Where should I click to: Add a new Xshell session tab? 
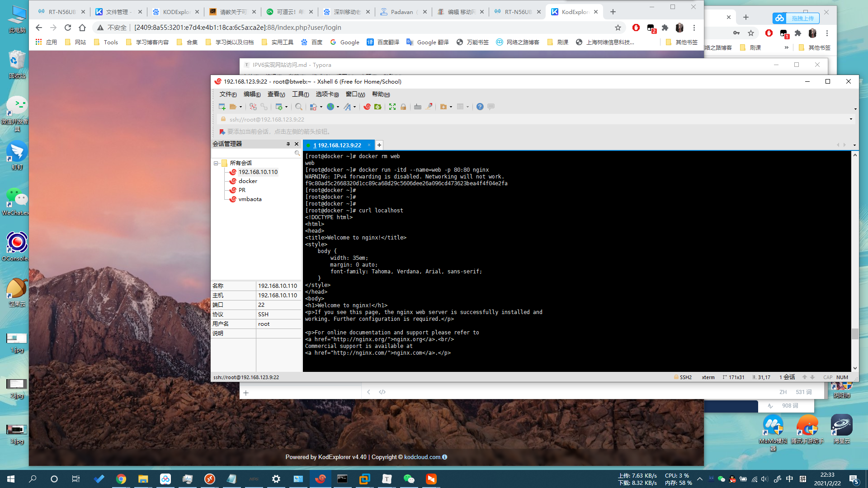[379, 145]
